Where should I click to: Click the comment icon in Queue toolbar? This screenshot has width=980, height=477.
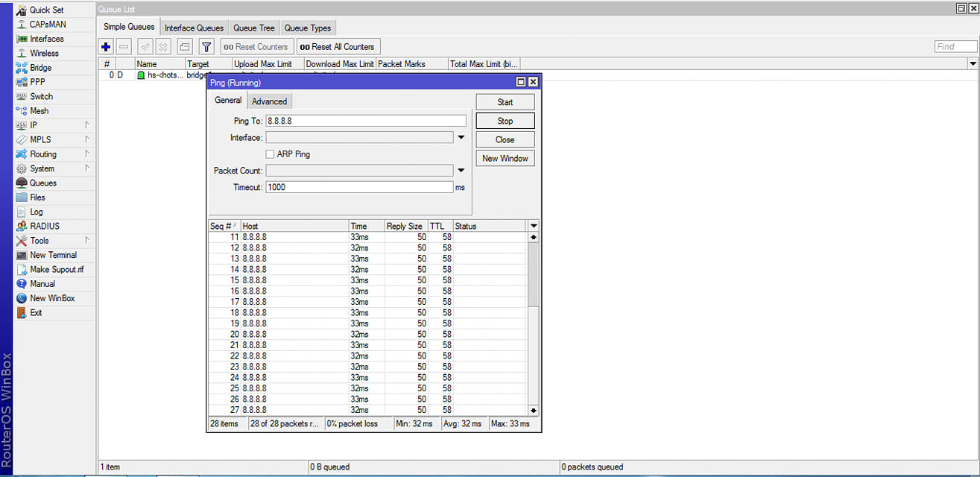pos(185,47)
